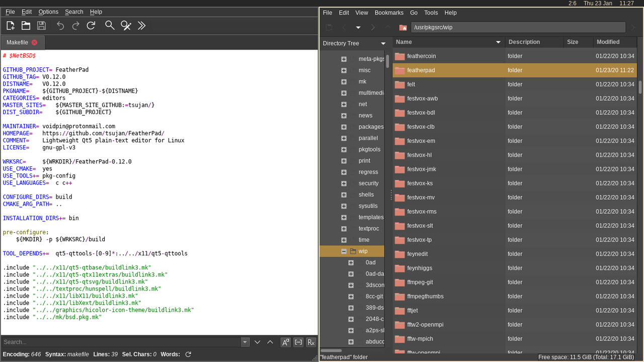Sort by Description column header
Viewport: 644px width, 362px height.
click(x=535, y=42)
